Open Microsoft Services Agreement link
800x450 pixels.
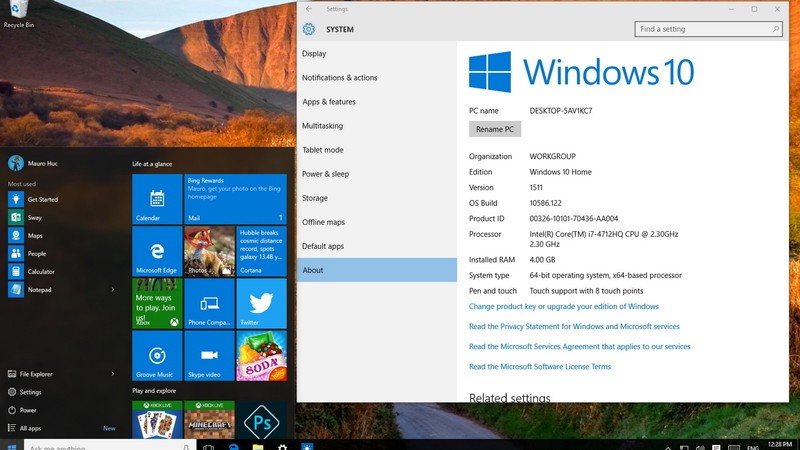[x=580, y=346]
